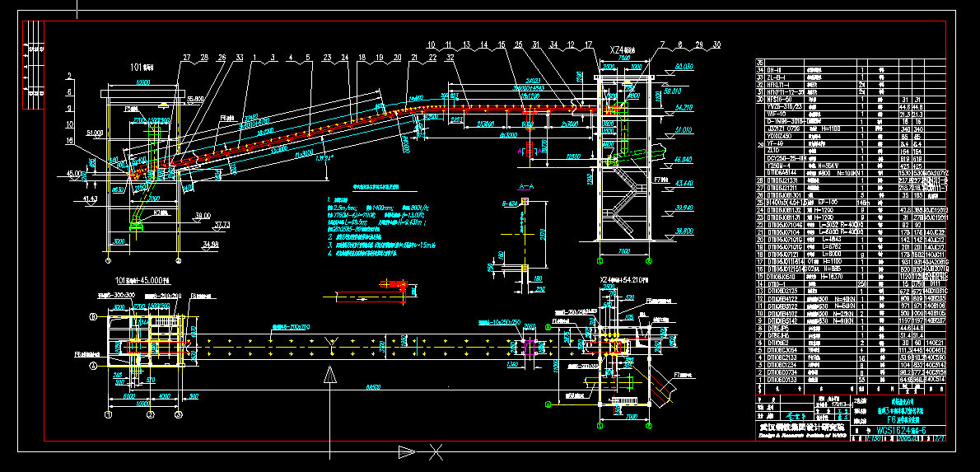The width and height of the screenshot is (980, 472).
Task: Select the 39.00 elevation mark
Action: pos(203,216)
